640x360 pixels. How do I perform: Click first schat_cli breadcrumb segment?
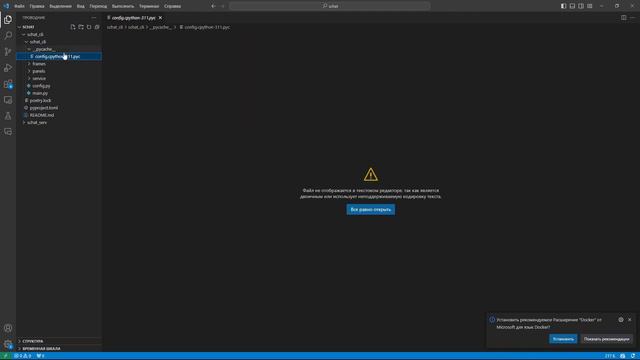pos(115,27)
